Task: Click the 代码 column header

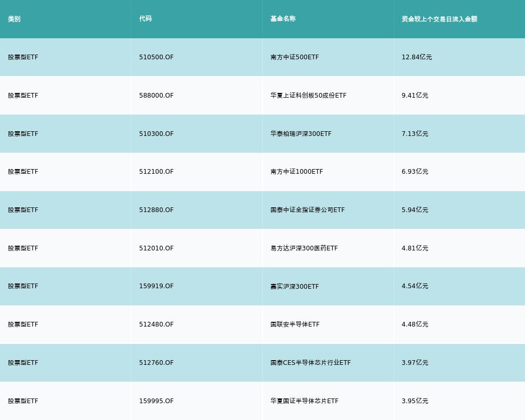Action: [x=145, y=19]
